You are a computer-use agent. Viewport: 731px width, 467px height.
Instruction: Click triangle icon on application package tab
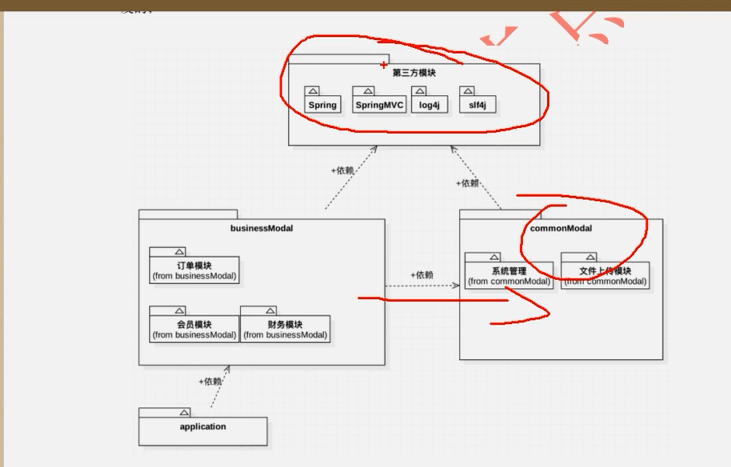(184, 412)
